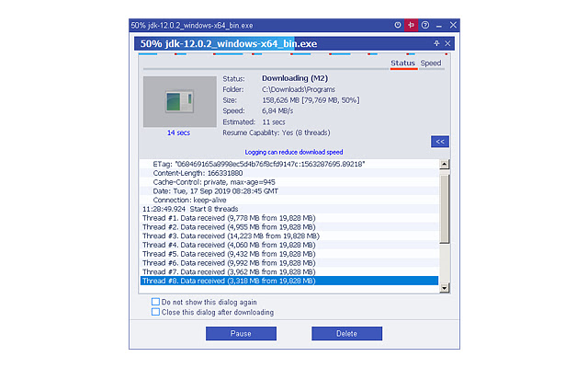Select Thread #2 data received row

point(289,227)
